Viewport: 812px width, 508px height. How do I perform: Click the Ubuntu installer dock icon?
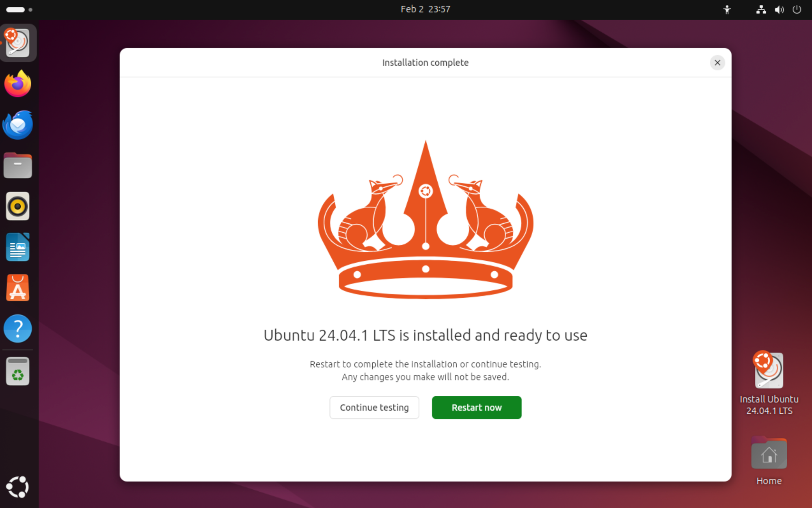(x=18, y=43)
